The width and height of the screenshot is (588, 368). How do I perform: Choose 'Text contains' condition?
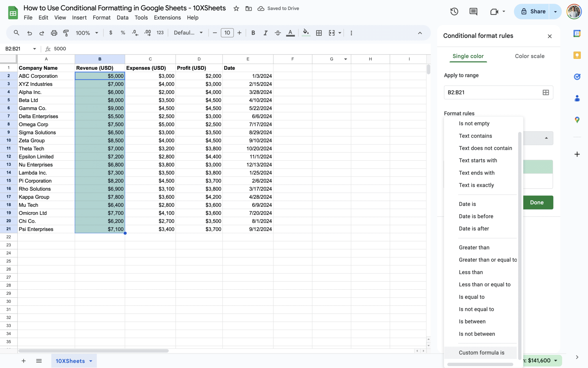(x=475, y=136)
